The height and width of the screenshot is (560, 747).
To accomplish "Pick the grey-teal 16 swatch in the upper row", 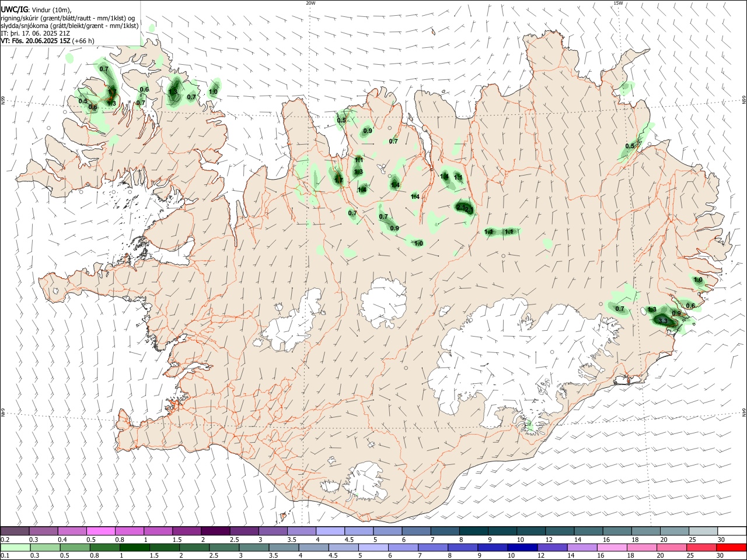I will (617, 531).
